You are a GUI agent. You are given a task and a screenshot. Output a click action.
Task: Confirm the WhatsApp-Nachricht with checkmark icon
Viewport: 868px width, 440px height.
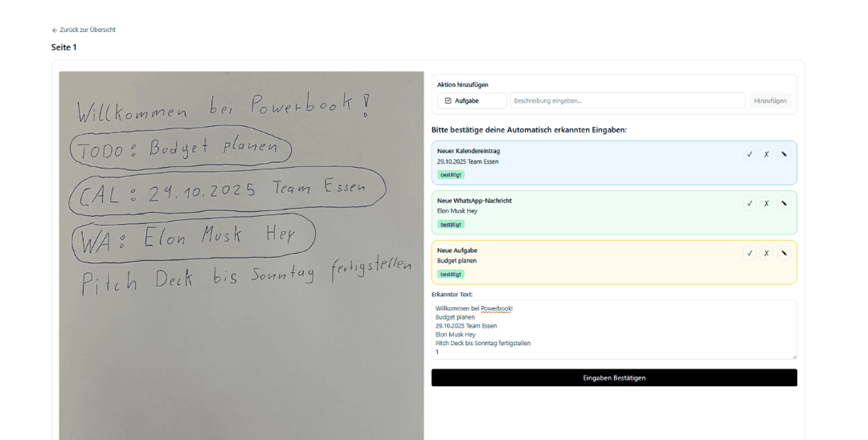point(750,203)
